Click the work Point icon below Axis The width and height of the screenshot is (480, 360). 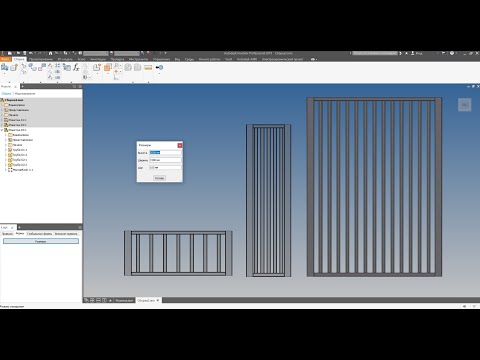(x=116, y=71)
